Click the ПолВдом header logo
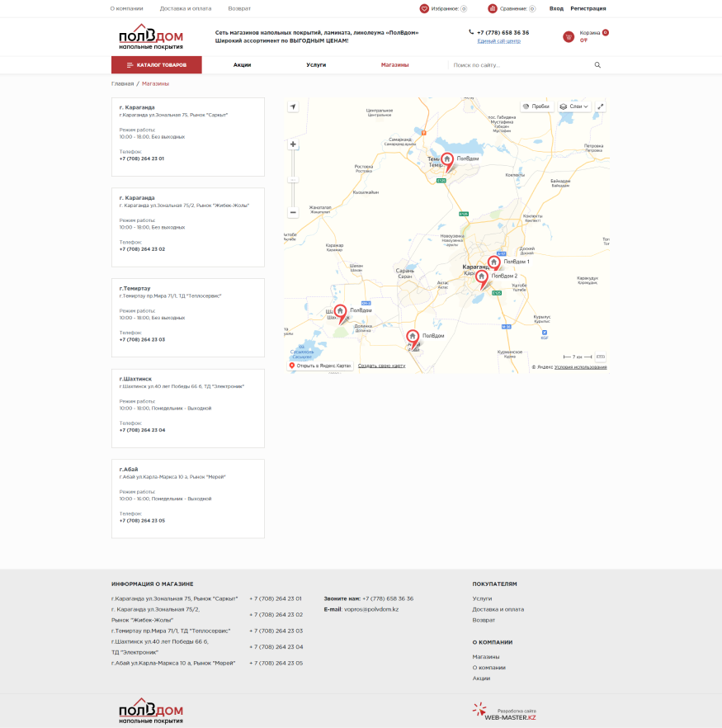 tap(151, 36)
